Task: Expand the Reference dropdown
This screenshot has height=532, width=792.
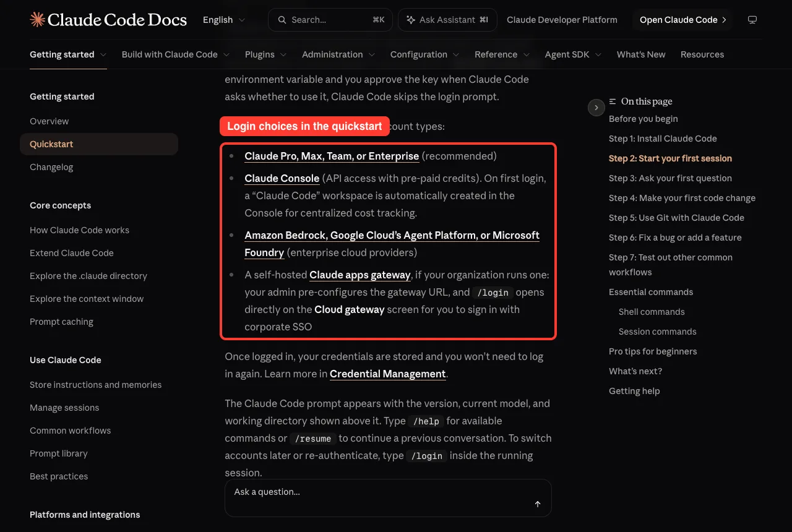Action: pos(502,54)
